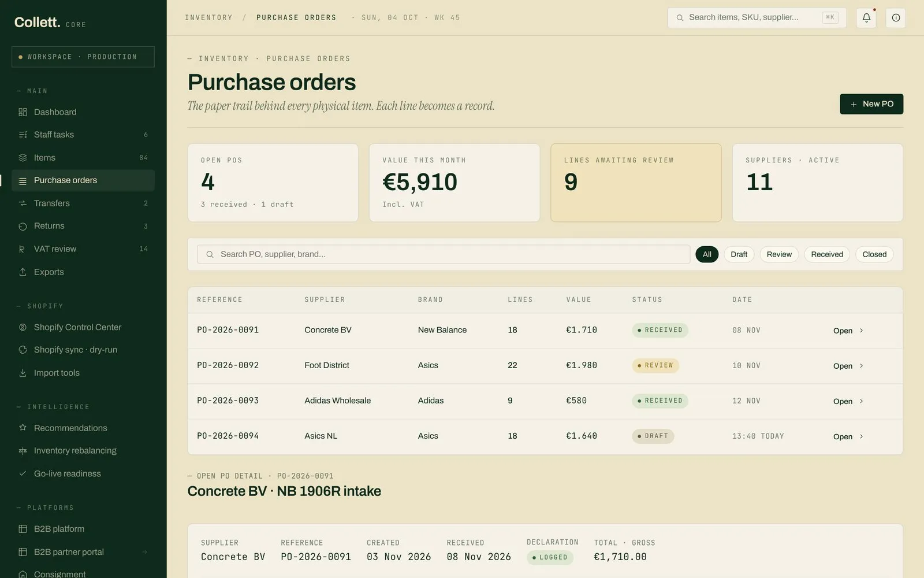Open the Consignment sidebar item
Viewport: 924px width, 578px height.
(x=83, y=573)
